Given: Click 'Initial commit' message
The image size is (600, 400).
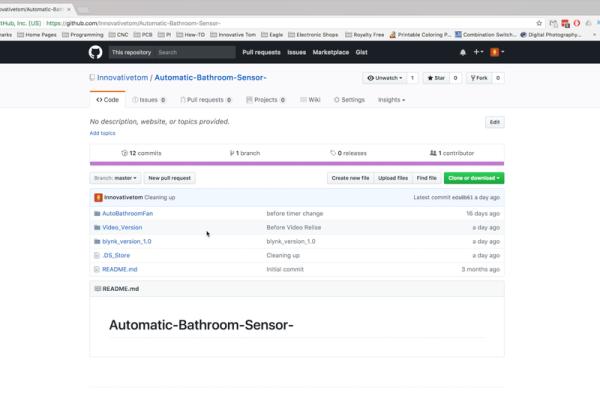Looking at the screenshot, I should (x=285, y=269).
